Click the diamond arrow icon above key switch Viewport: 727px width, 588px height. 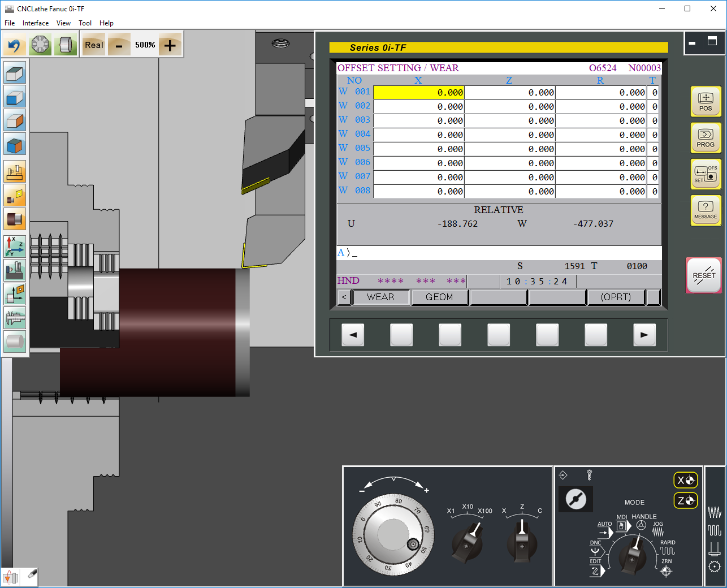coord(563,475)
